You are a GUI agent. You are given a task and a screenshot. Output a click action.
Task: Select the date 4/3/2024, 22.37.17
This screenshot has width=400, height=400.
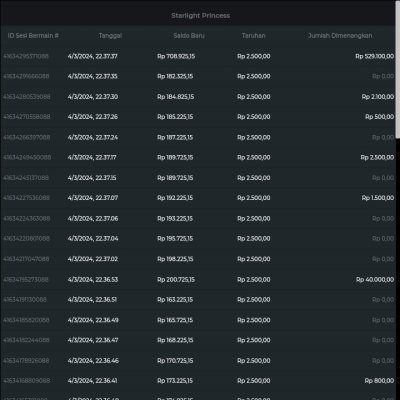(x=92, y=157)
